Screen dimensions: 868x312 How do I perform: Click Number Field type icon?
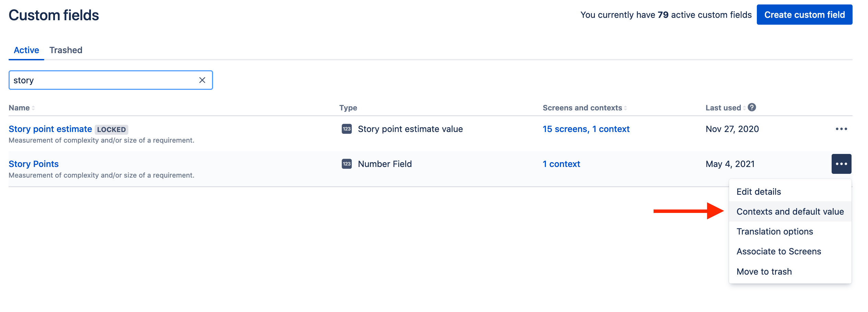pos(347,164)
